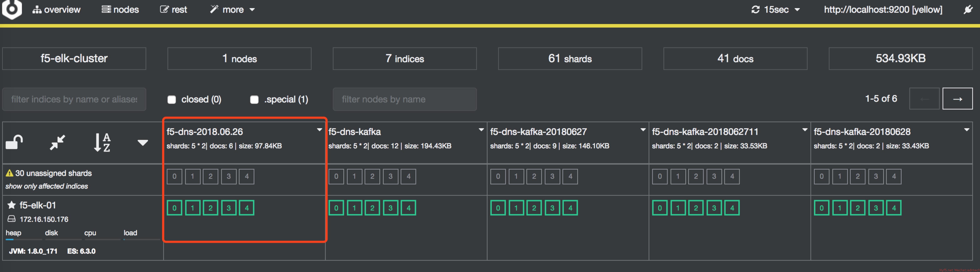
Task: Click the unassigned shards warning triangle icon
Action: point(10,173)
